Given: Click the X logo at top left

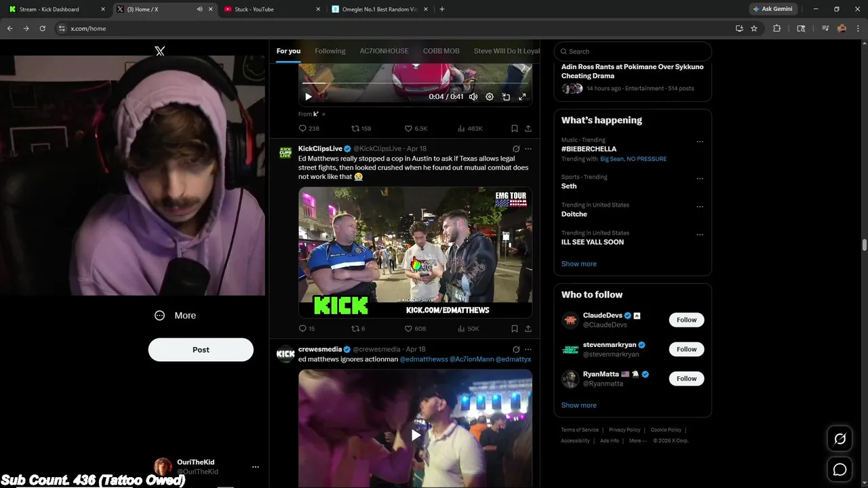Looking at the screenshot, I should tap(160, 51).
